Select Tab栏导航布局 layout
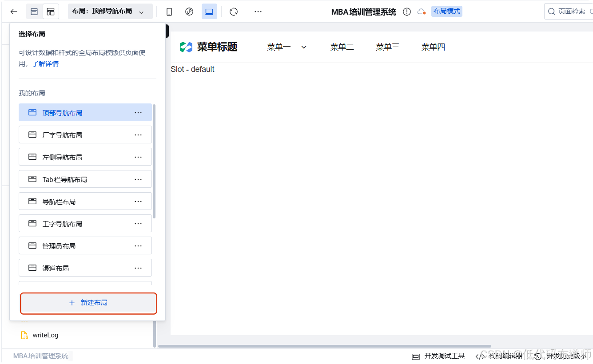Viewport: 593px width, 364px height. tap(85, 179)
